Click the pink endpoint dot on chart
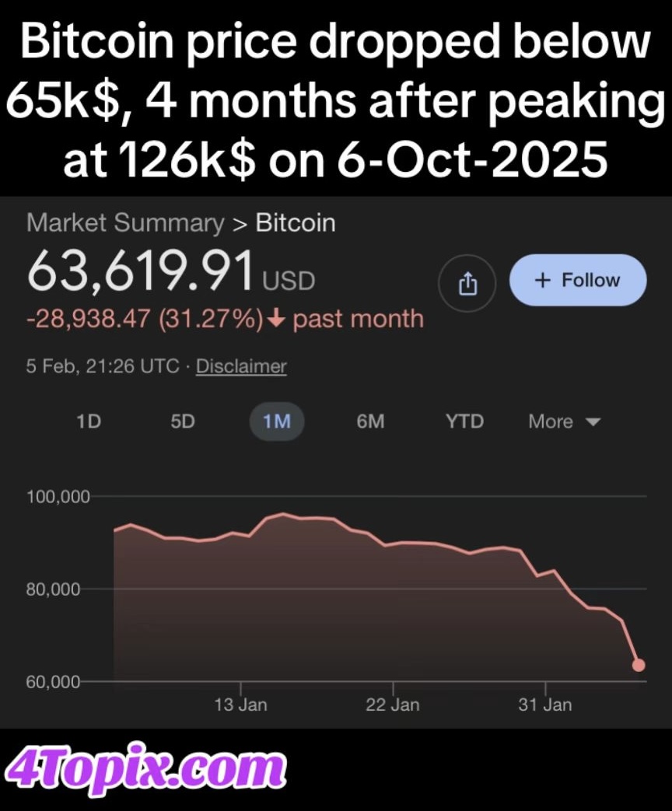The width and height of the screenshot is (672, 811). coord(639,665)
